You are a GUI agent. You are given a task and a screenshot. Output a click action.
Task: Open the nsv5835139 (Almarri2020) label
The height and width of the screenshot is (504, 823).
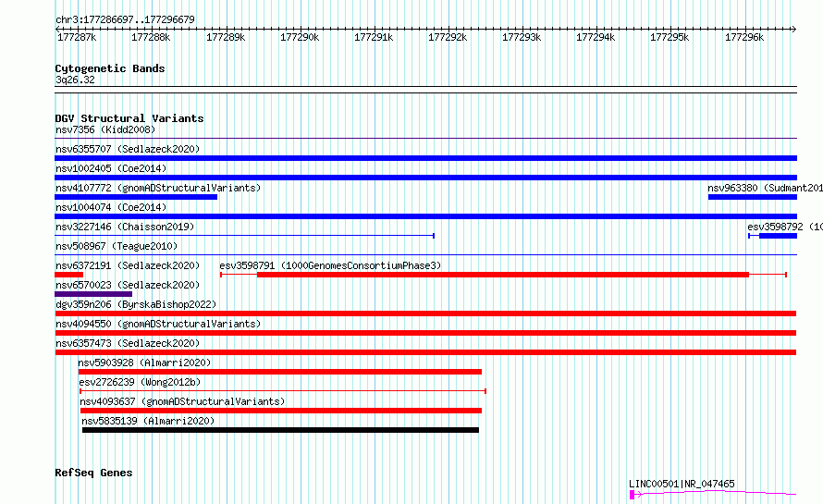coord(148,421)
